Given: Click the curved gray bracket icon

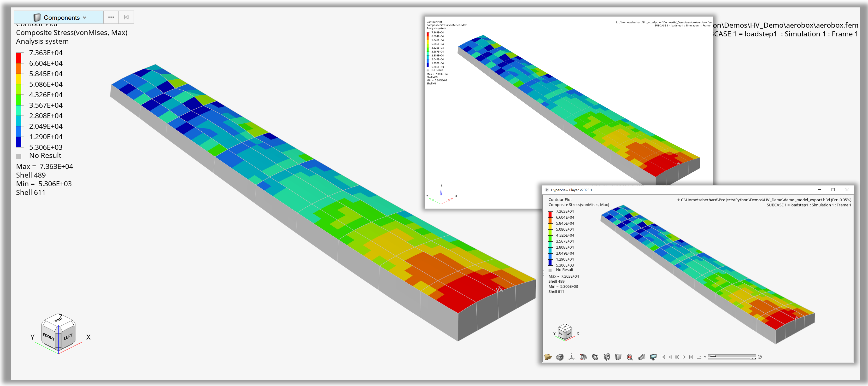Looking at the screenshot, I should click(x=642, y=357).
